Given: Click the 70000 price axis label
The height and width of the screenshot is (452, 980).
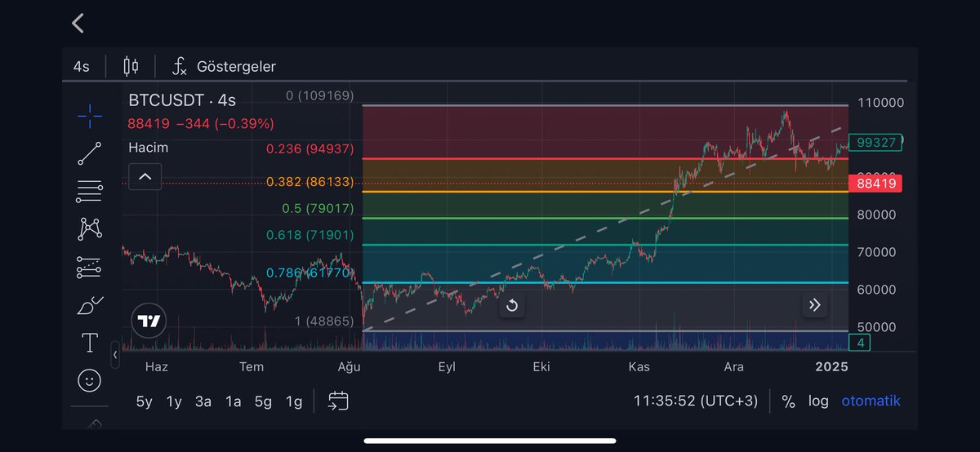Looking at the screenshot, I should (x=877, y=252).
